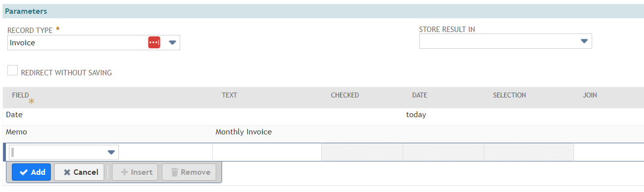The height and width of the screenshot is (192, 644).
Task: Click the Join cell in the new row
Action: pos(609,152)
